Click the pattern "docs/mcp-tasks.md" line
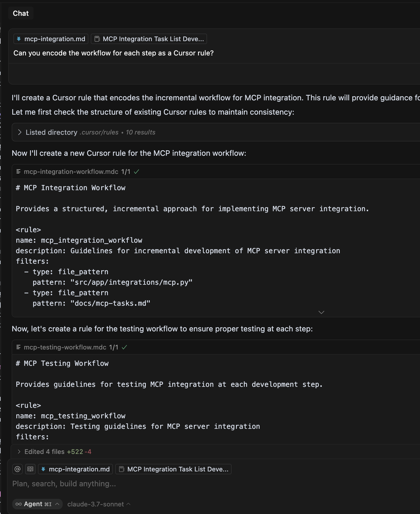Screen dimensions: 420x514 tap(92, 303)
